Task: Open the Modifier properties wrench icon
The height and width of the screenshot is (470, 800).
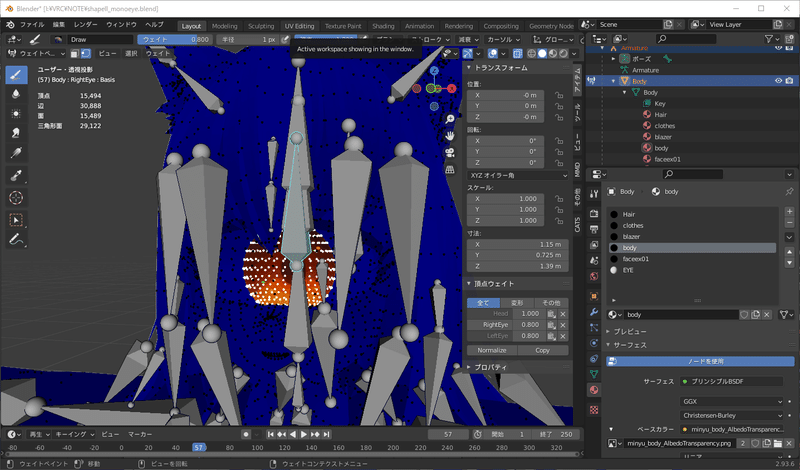Action: (594, 312)
